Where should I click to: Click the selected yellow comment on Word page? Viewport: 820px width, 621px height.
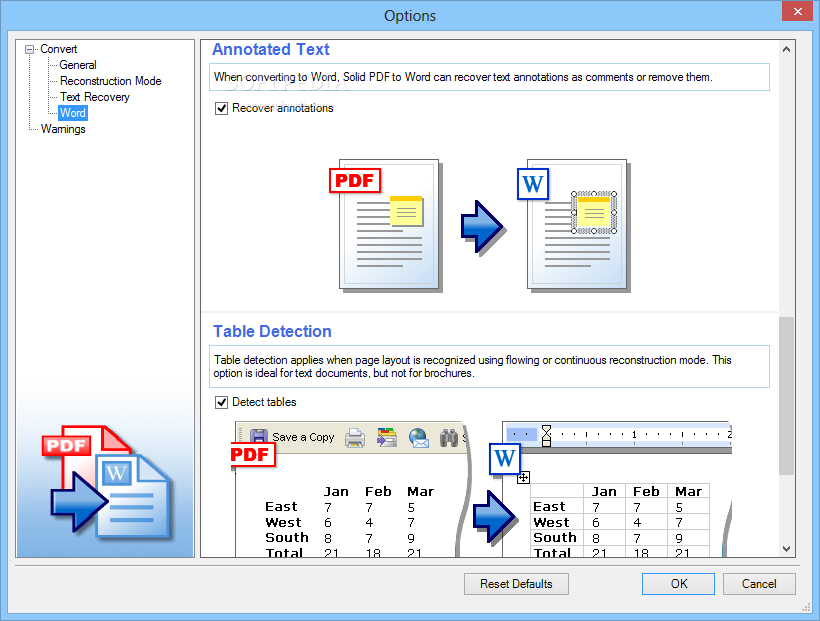coord(594,212)
